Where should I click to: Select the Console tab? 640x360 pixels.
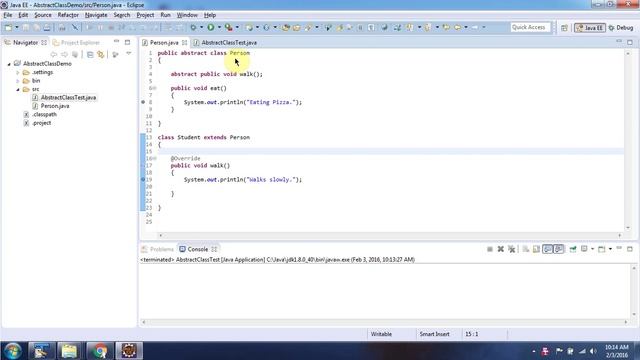[x=198, y=249]
